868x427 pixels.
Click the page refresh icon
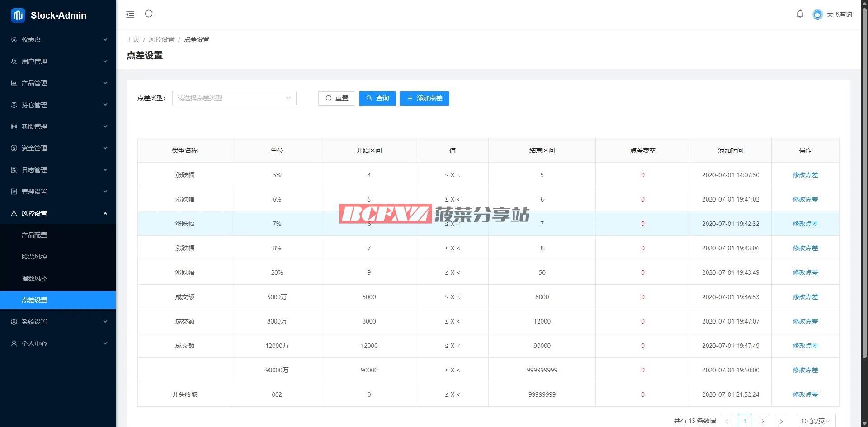149,14
